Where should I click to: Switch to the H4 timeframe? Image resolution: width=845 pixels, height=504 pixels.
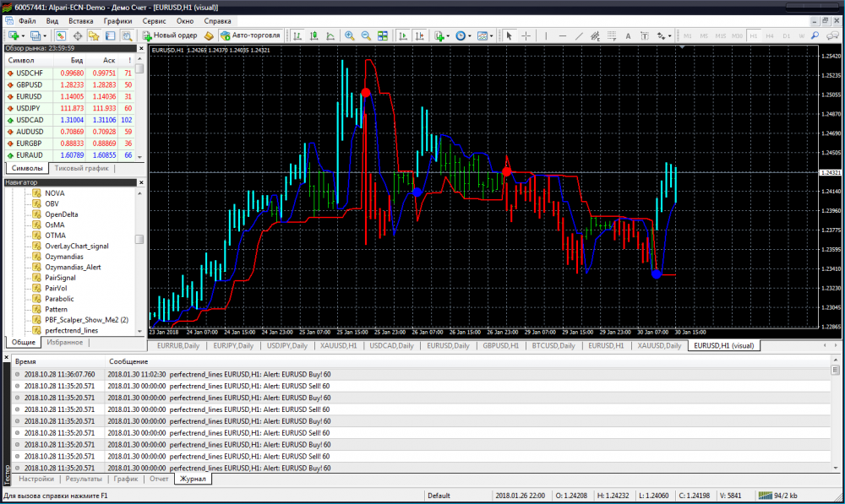pos(770,35)
